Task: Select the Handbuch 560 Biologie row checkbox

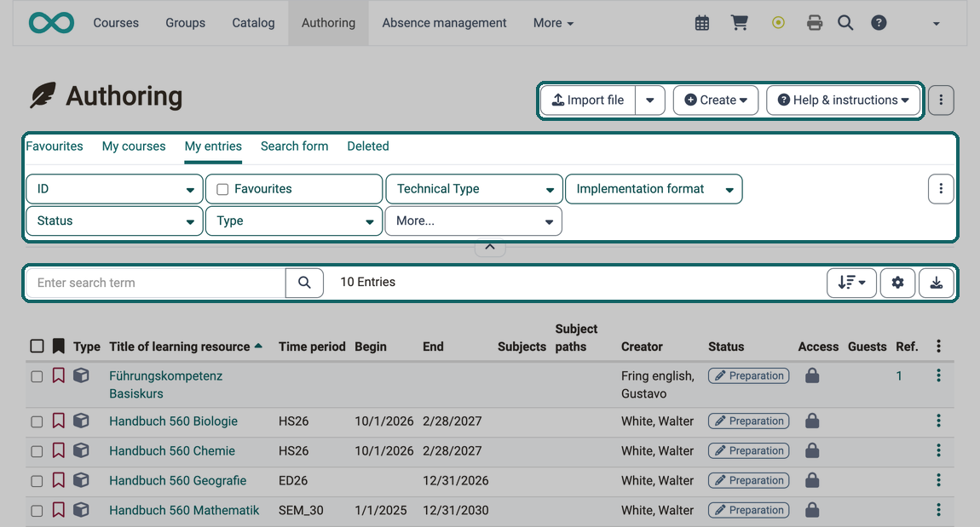Action: coord(37,421)
